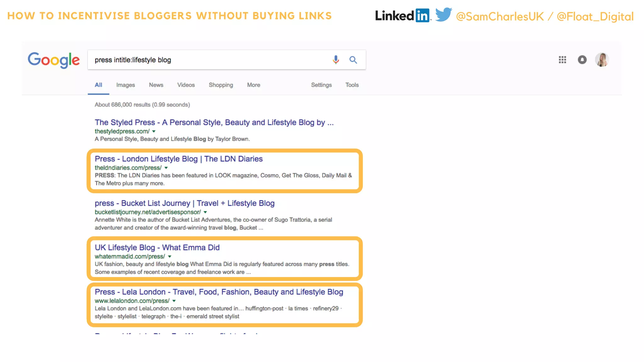Expand dropdown next to whatemmadid.com/press/
Image resolution: width=644 pixels, height=362 pixels.
(169, 256)
